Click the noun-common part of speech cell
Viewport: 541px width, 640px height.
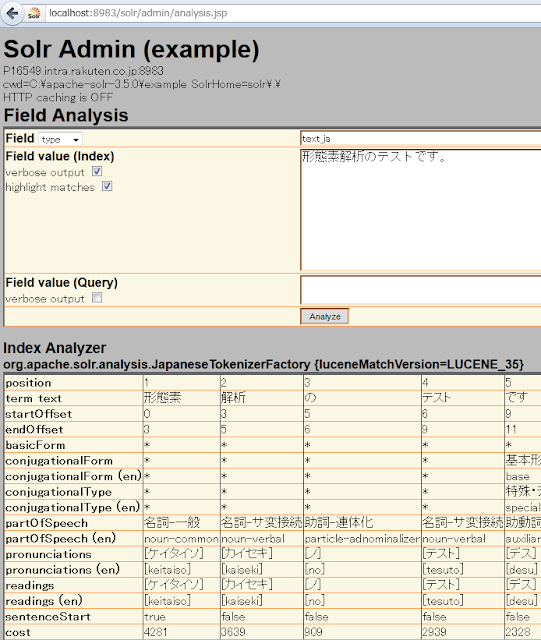[x=181, y=539]
